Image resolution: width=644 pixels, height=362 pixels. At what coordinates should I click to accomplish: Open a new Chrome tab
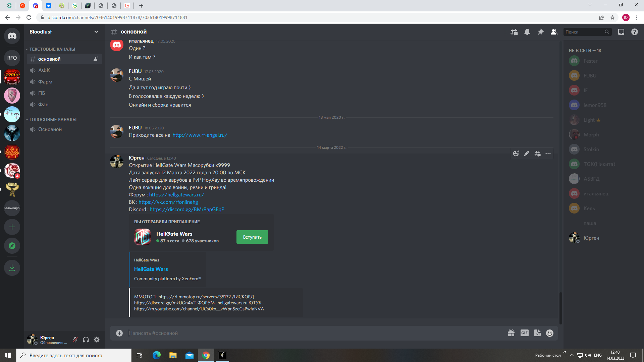(x=141, y=6)
